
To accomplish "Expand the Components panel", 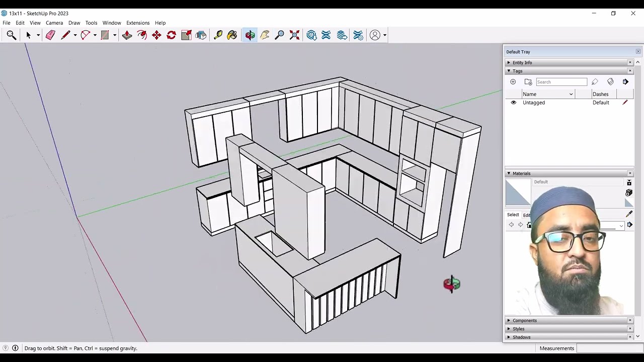I will [509, 320].
